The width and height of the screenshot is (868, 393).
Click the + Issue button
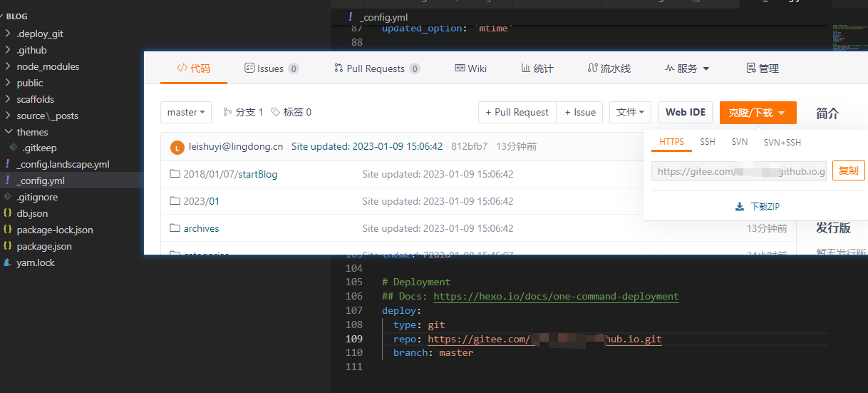[x=579, y=112]
